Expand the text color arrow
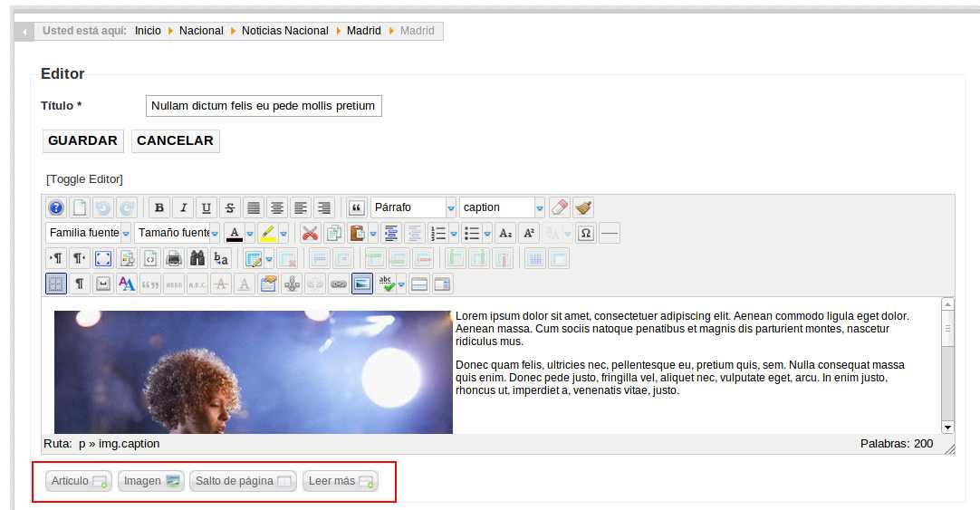 250,233
